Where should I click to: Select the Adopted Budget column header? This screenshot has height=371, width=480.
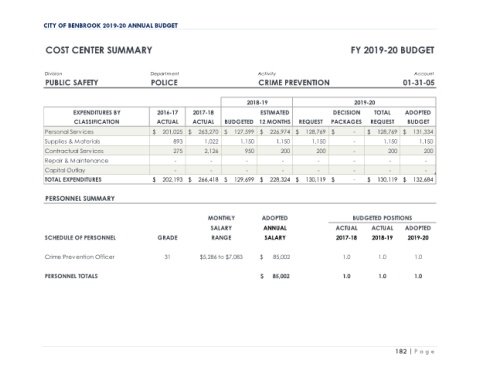coord(418,117)
